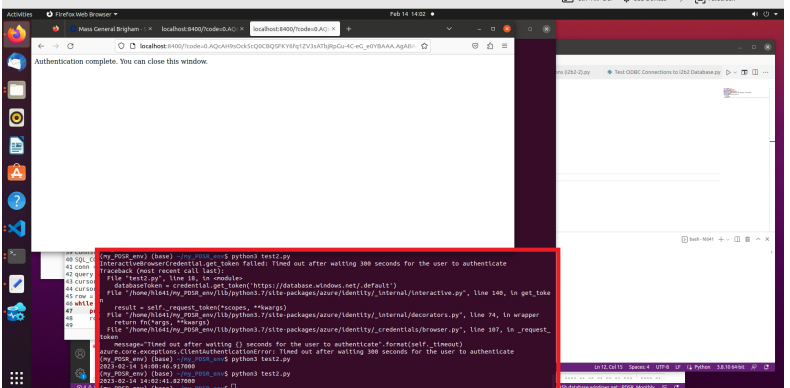This screenshot has width=790, height=388.
Task: Split the VS Code terminal
Action: click(737, 239)
